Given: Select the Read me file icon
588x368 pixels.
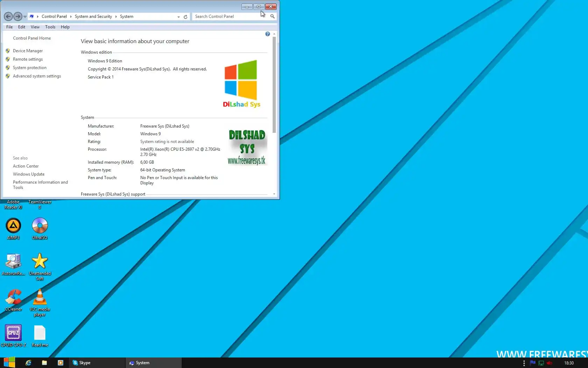Looking at the screenshot, I should tap(40, 336).
